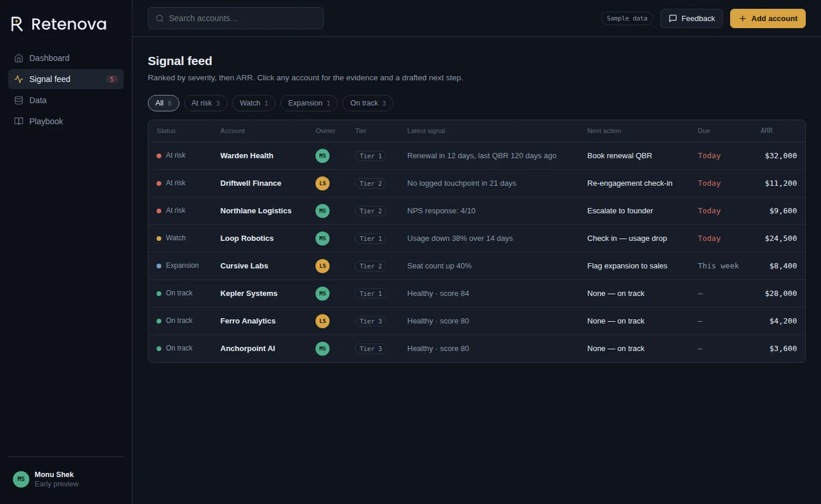Open Data from the sidebar
Image resolution: width=821 pixels, height=504 pixels.
66,100
